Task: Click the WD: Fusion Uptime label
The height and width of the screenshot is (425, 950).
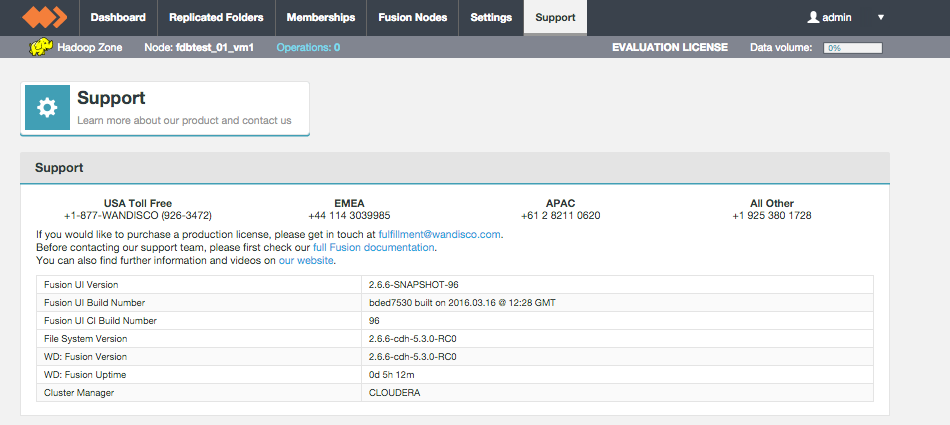Action: click(x=85, y=375)
